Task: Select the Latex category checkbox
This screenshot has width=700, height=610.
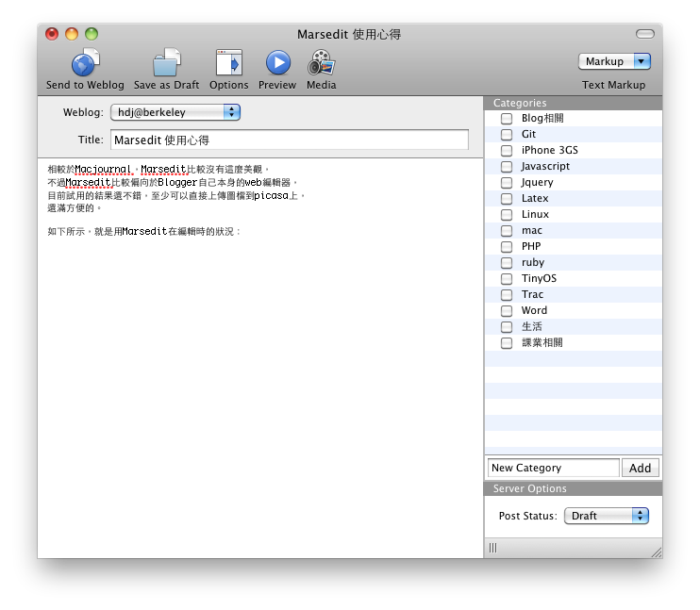Action: click(x=507, y=199)
